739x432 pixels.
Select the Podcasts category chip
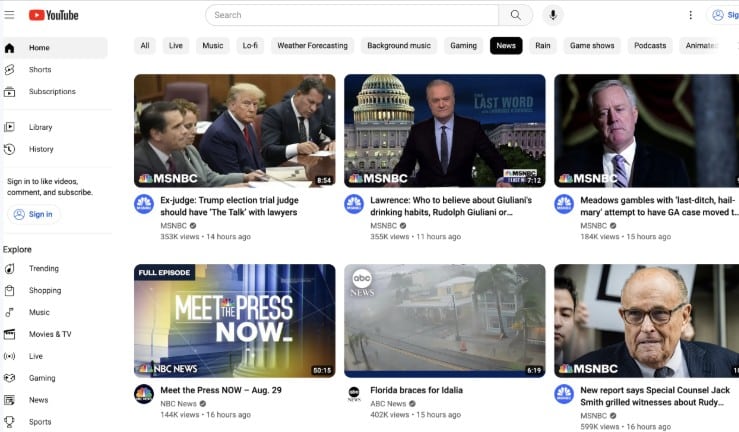point(650,46)
